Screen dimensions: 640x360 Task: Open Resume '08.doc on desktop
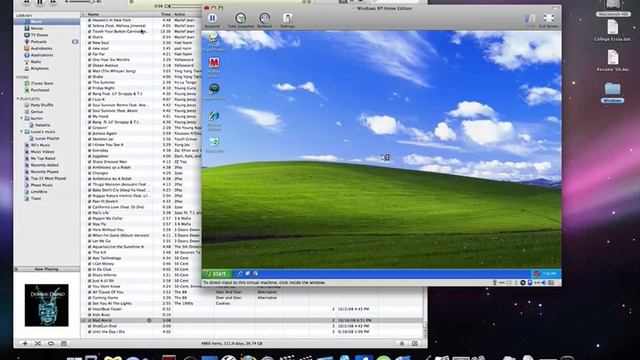[x=612, y=61]
